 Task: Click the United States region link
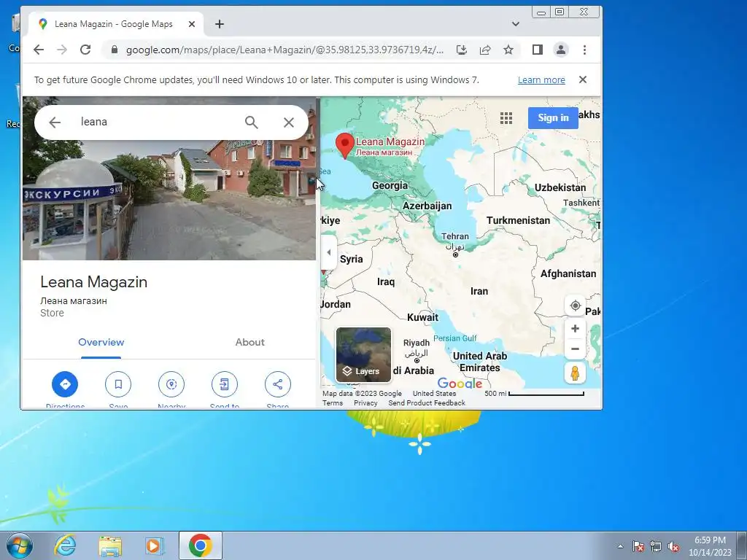click(434, 393)
